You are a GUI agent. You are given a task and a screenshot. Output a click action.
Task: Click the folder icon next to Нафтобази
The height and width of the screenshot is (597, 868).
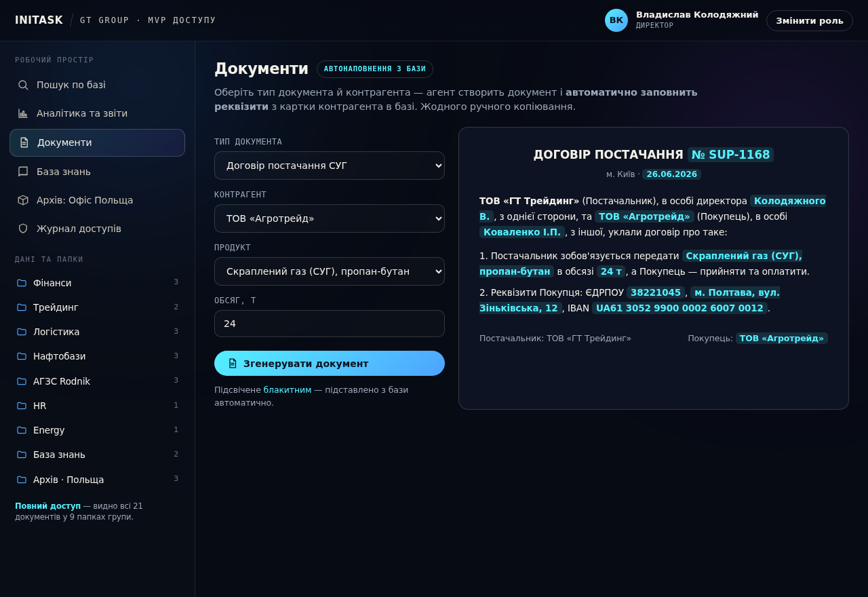pyautogui.click(x=22, y=356)
